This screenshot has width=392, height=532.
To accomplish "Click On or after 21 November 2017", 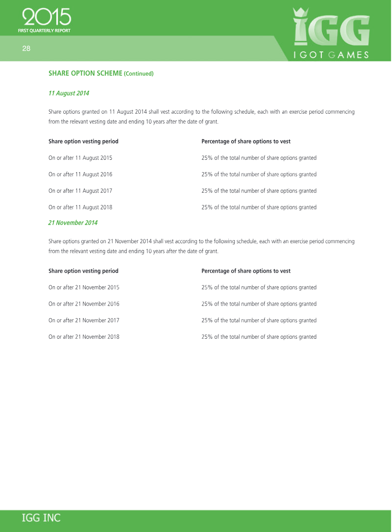I will point(84,320).
